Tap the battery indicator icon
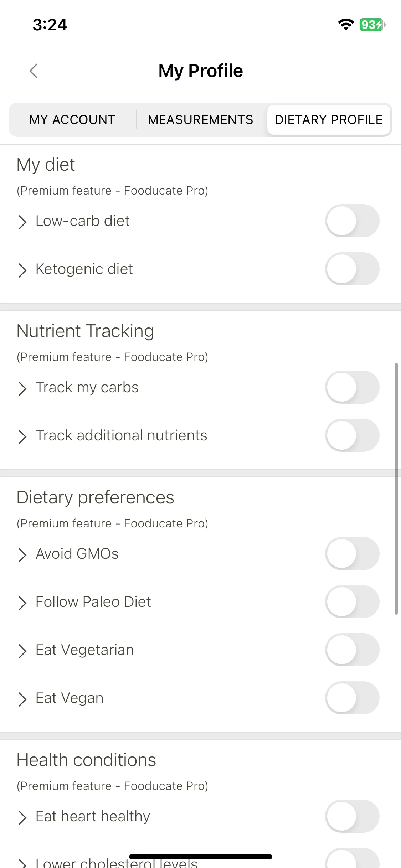This screenshot has height=868, width=401. point(372,25)
